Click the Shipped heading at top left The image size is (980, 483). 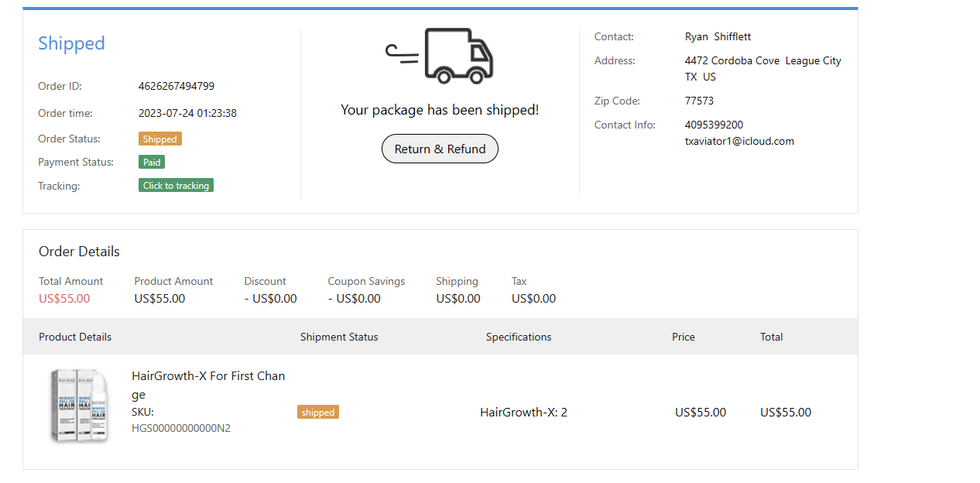point(71,43)
